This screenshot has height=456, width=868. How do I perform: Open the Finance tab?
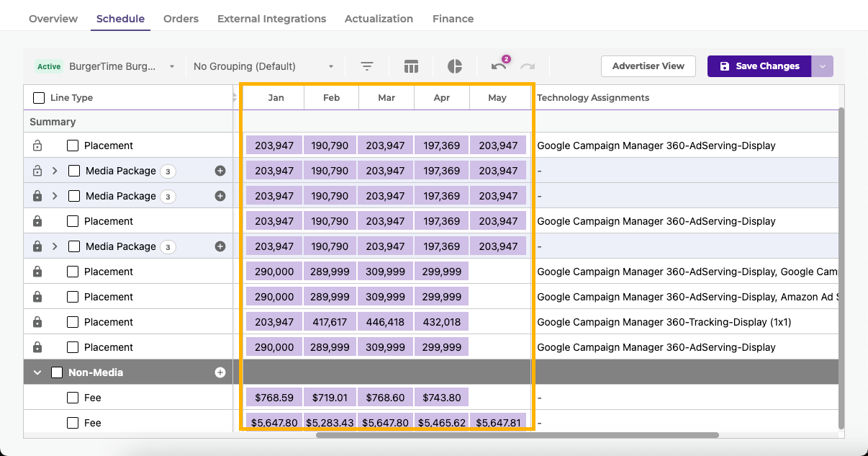tap(453, 19)
